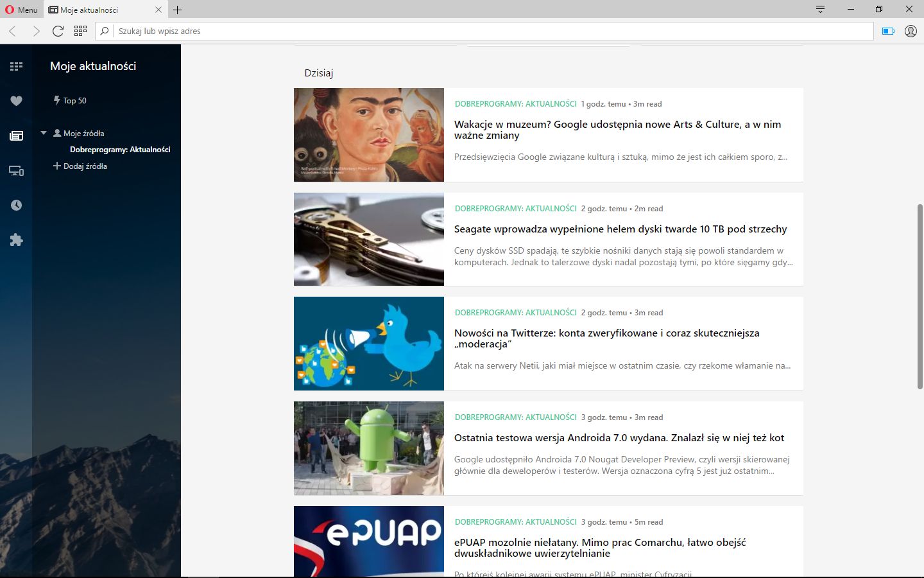Reload the current page
924x578 pixels.
point(58,31)
